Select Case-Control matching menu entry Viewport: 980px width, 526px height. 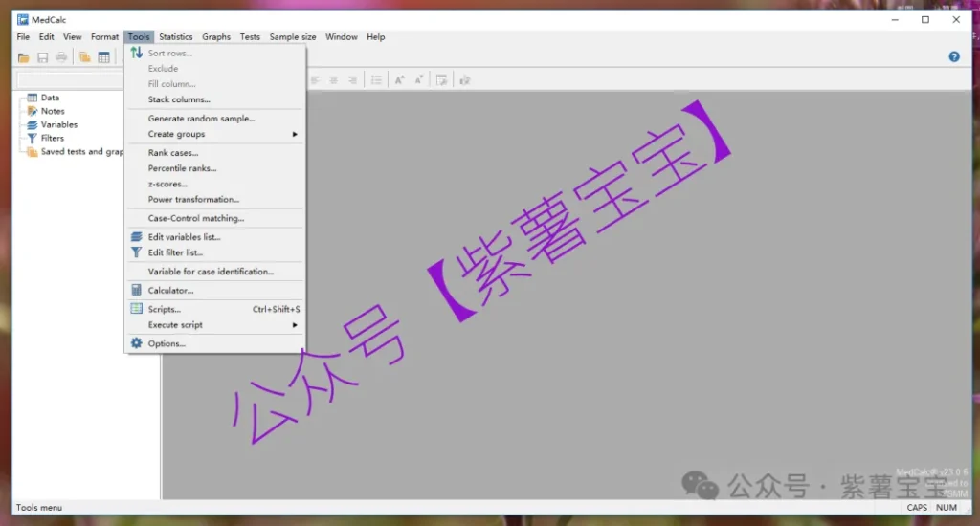[x=196, y=219]
